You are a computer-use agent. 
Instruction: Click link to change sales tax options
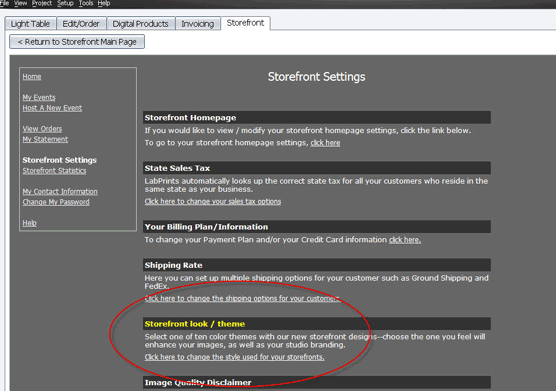pos(213,201)
